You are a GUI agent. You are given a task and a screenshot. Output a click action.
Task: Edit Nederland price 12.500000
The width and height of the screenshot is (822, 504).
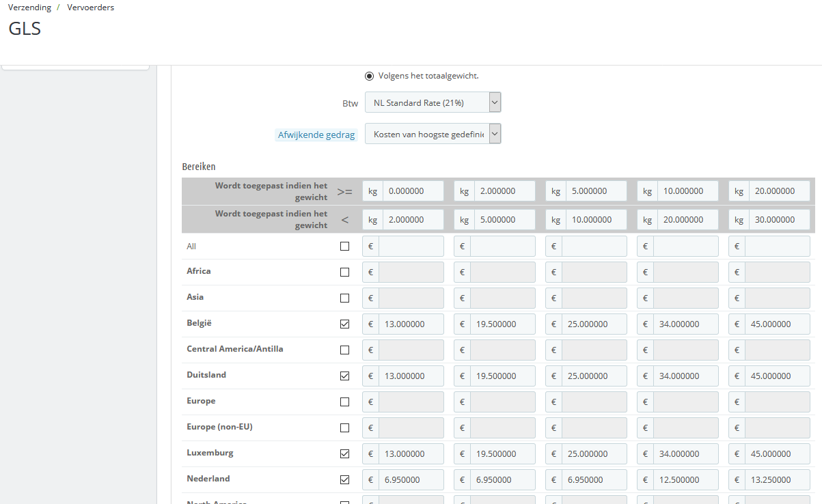click(686, 480)
